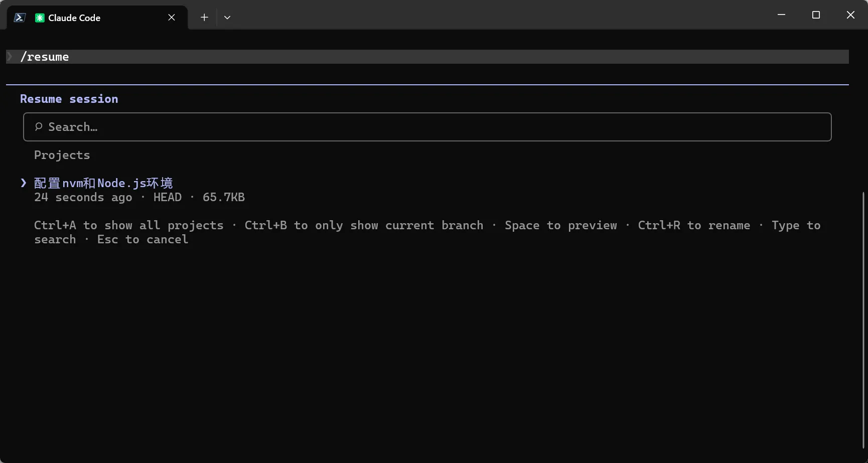The image size is (868, 463).
Task: Click 'Ctrl+B to only show current branch' hint
Action: pos(364,225)
